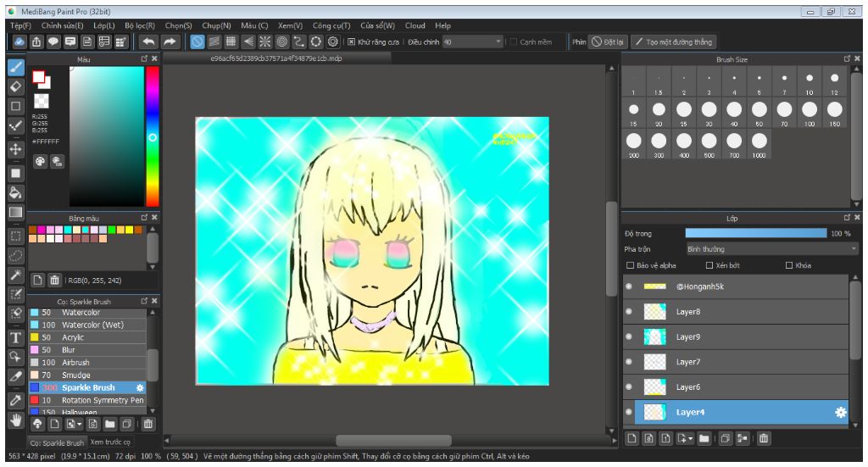Click the Undo arrow in toolbar
The width and height of the screenshot is (868, 467).
[x=149, y=42]
